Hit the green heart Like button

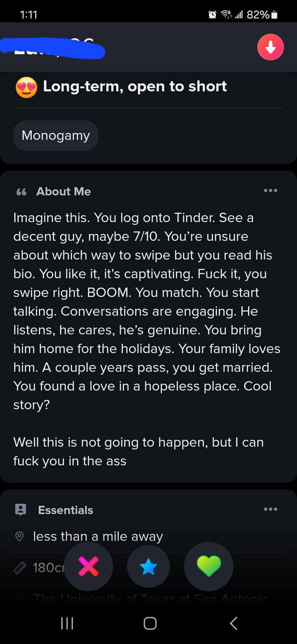209,566
